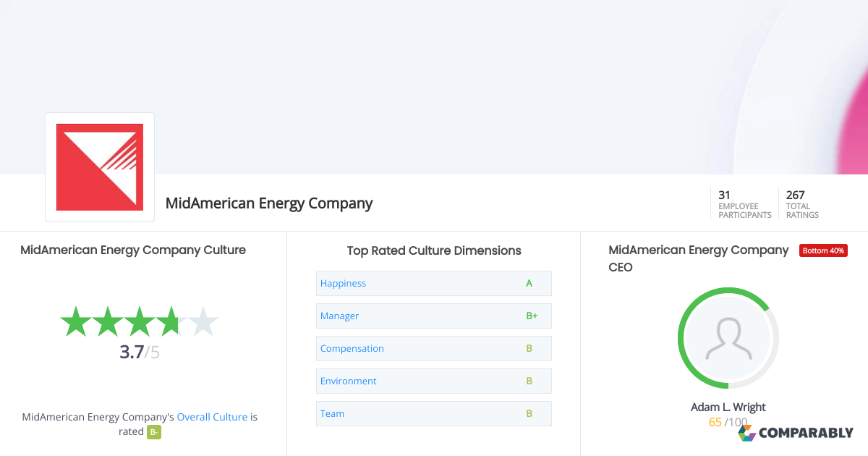The image size is (868, 456).
Task: Click the CEO avatar placeholder icon
Action: click(x=728, y=338)
